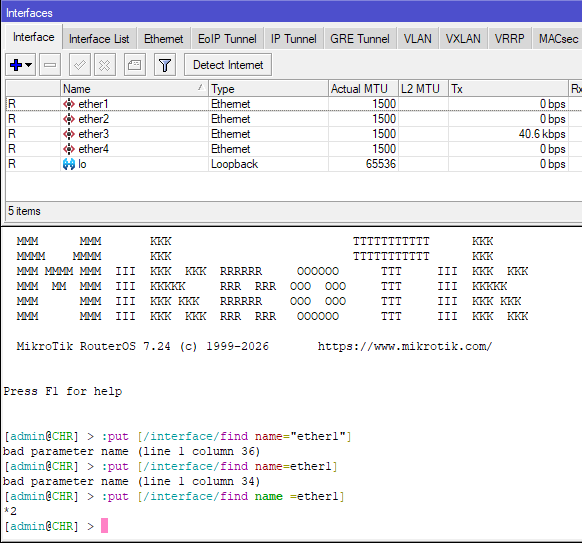This screenshot has width=582, height=543.
Task: Click the 'column 34' error line
Action: pos(131,481)
